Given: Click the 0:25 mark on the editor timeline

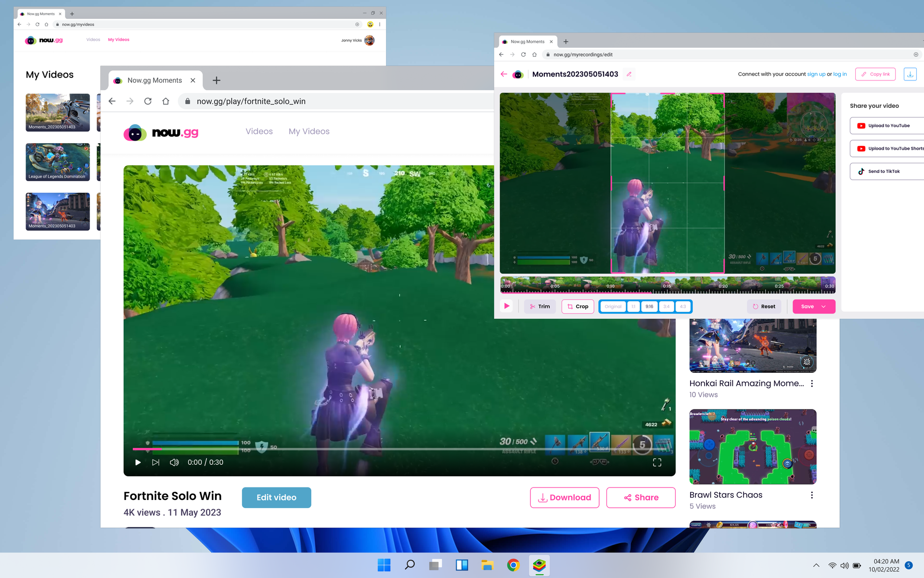Looking at the screenshot, I should (779, 286).
